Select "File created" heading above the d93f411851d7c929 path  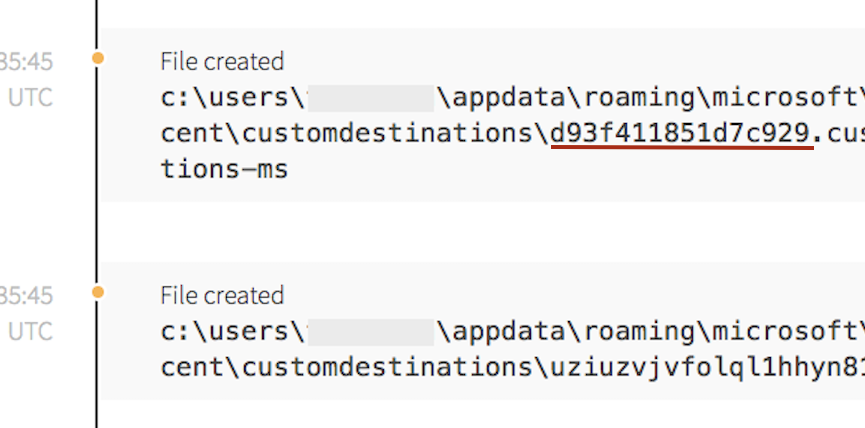[222, 61]
